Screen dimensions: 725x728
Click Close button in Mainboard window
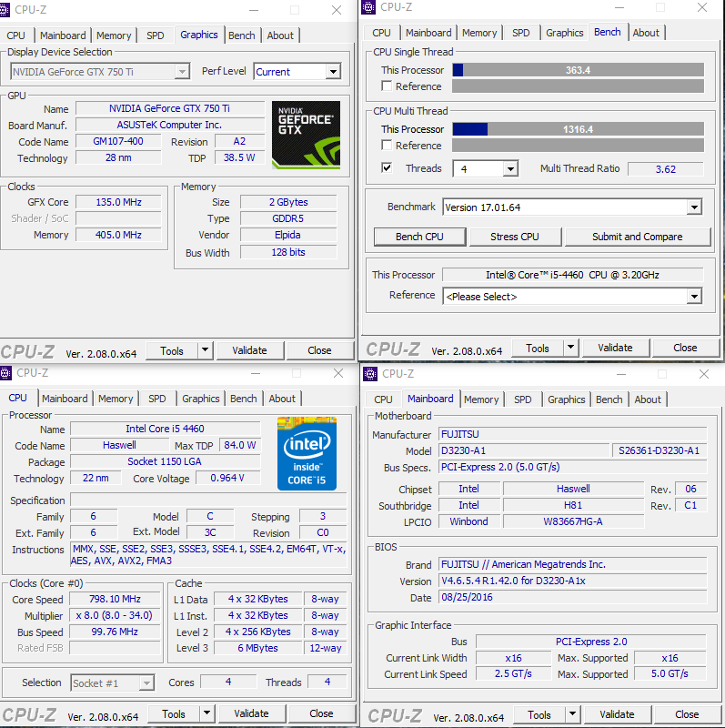[x=687, y=714]
